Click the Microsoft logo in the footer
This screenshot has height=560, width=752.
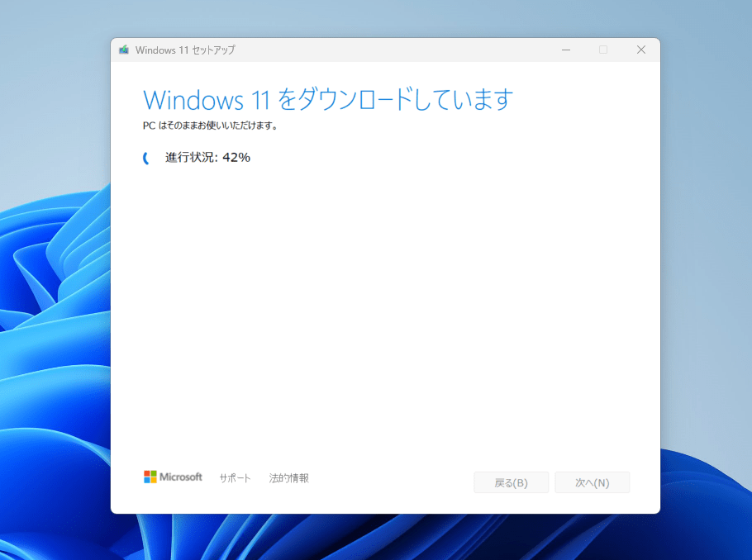tap(173, 477)
